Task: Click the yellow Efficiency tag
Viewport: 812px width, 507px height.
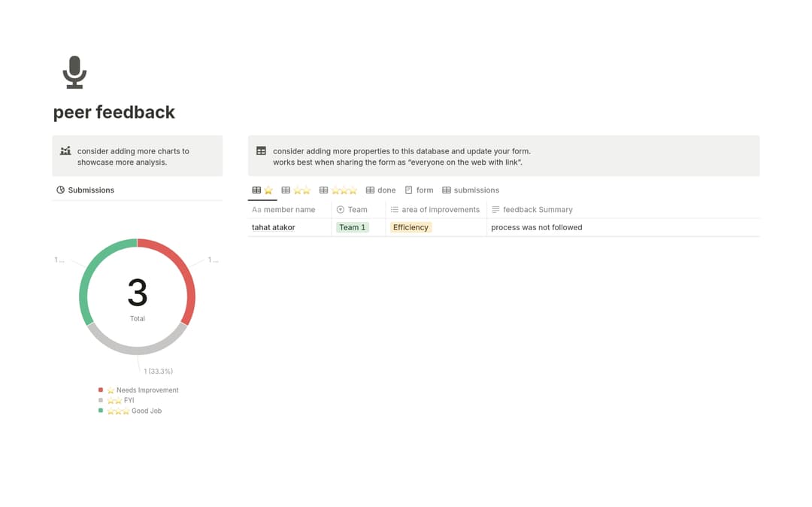Action: 411,226
